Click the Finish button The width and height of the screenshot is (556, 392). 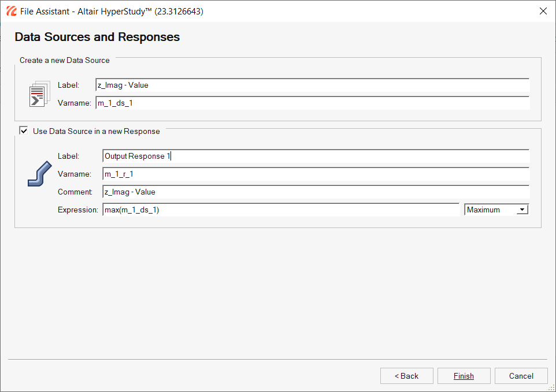pyautogui.click(x=464, y=376)
